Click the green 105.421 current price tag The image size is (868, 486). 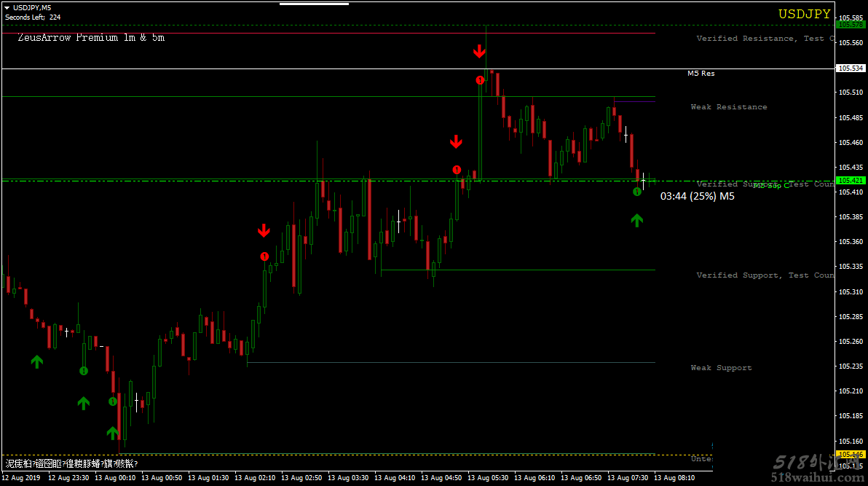coord(851,180)
